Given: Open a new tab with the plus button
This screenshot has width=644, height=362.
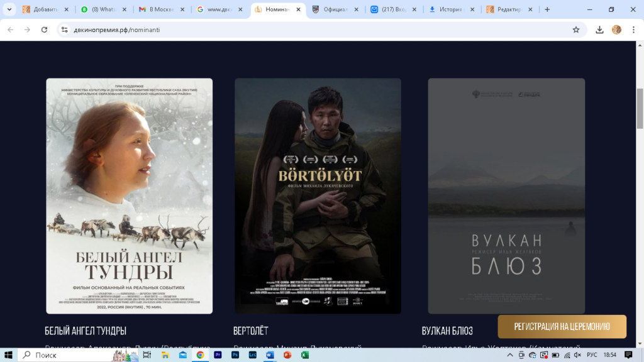Looking at the screenshot, I should click(x=547, y=9).
